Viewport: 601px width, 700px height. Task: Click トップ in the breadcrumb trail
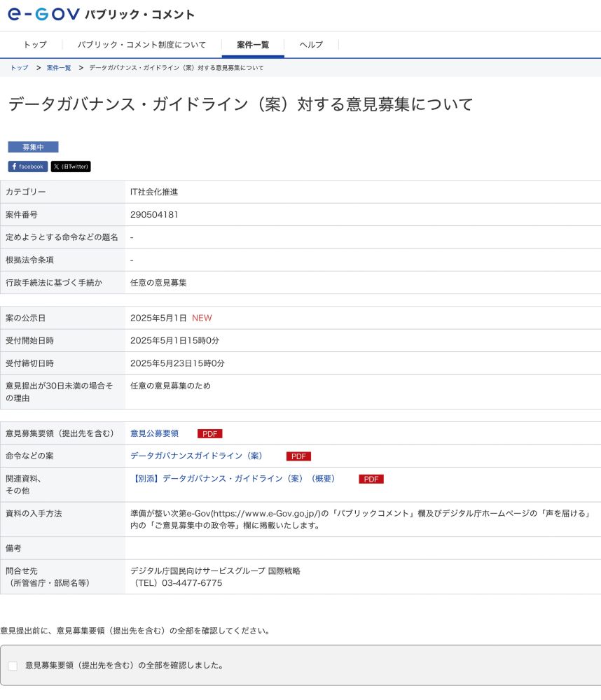tap(18, 68)
